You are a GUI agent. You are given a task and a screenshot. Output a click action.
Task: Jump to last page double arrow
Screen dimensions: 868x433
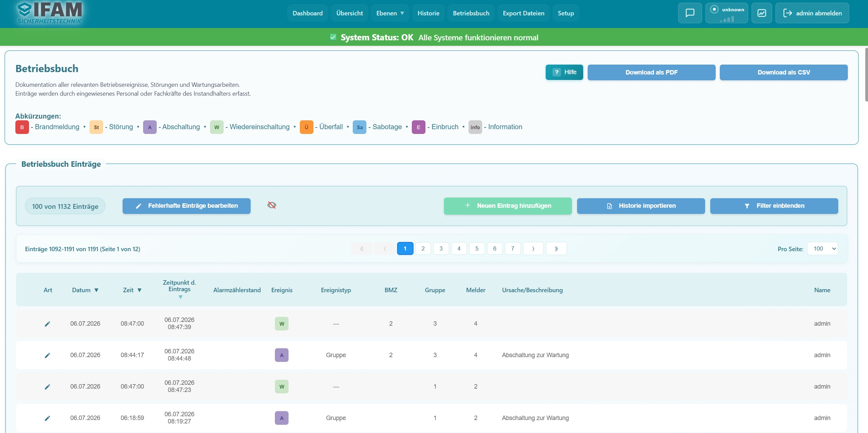click(556, 248)
